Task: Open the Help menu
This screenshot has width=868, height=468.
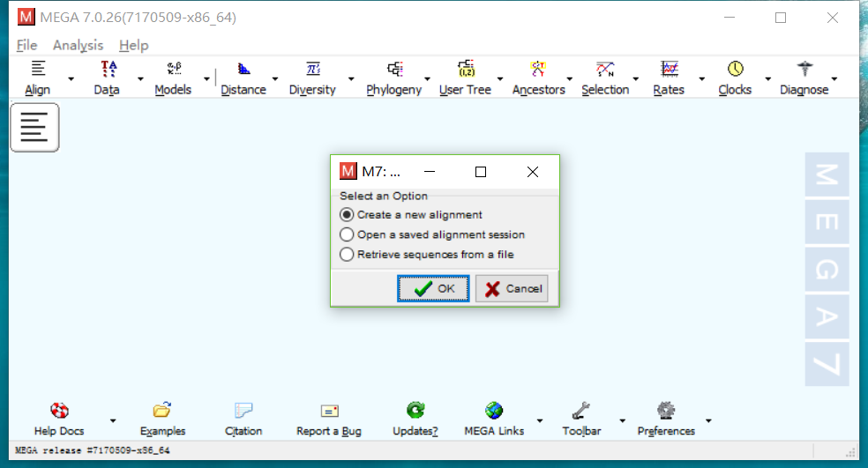Action: click(134, 45)
